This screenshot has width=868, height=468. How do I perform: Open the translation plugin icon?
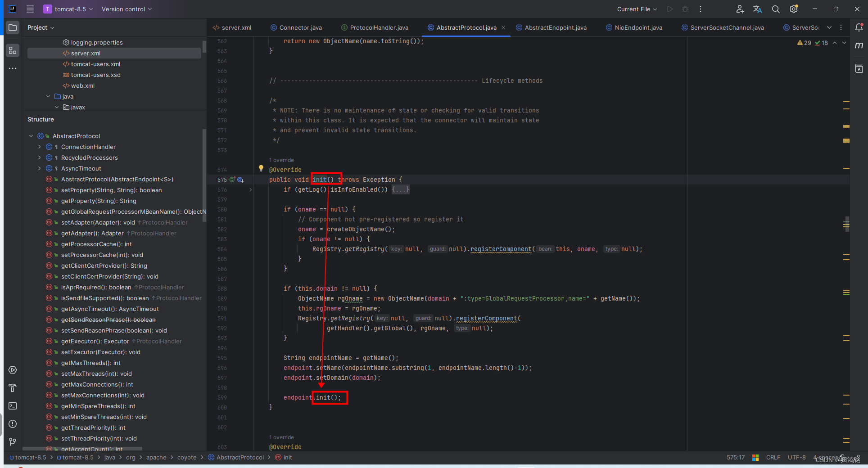pos(758,9)
